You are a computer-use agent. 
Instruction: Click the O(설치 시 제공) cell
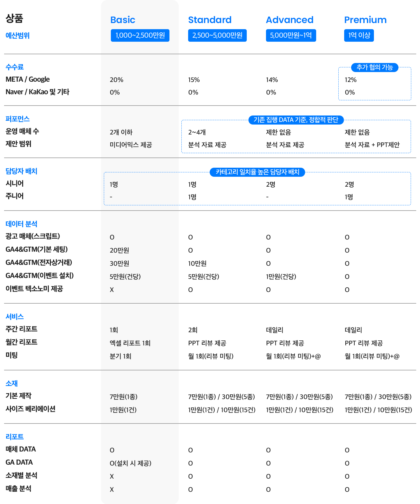(x=130, y=463)
